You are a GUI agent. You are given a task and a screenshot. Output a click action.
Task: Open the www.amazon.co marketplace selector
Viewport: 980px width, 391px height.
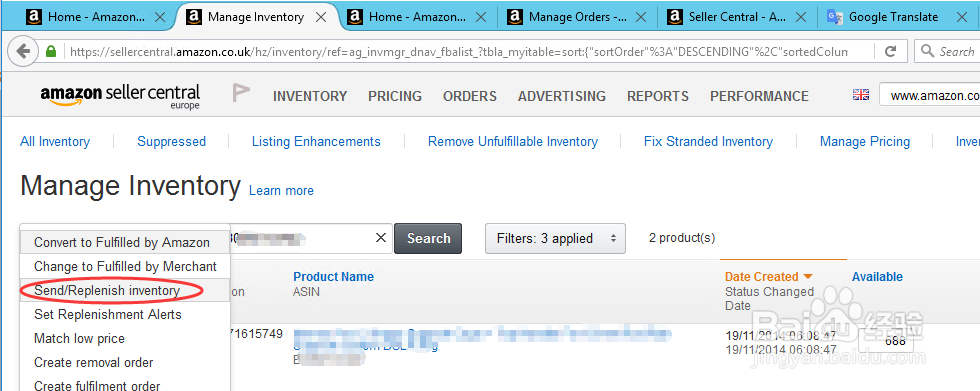click(930, 96)
